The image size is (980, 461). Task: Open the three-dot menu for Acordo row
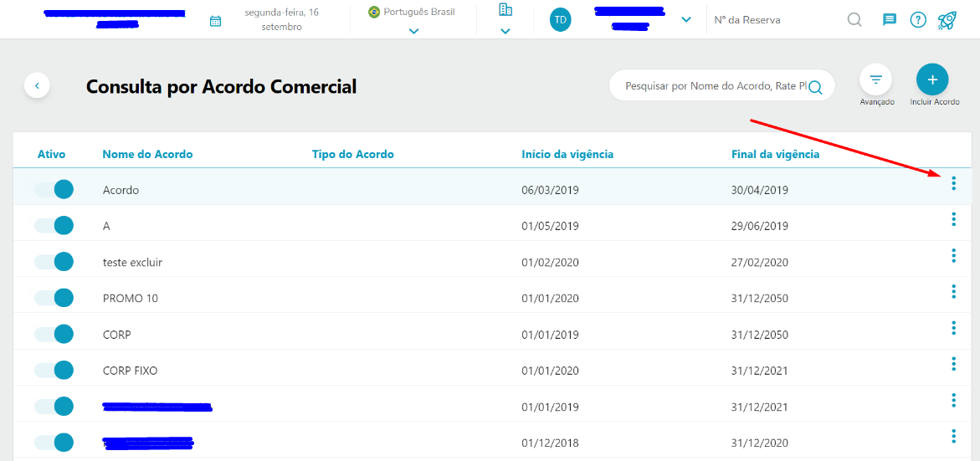click(x=953, y=183)
